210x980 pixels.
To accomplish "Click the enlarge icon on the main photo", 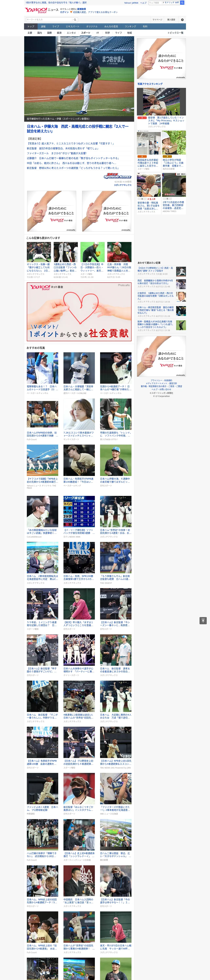I will click(x=128, y=110).
